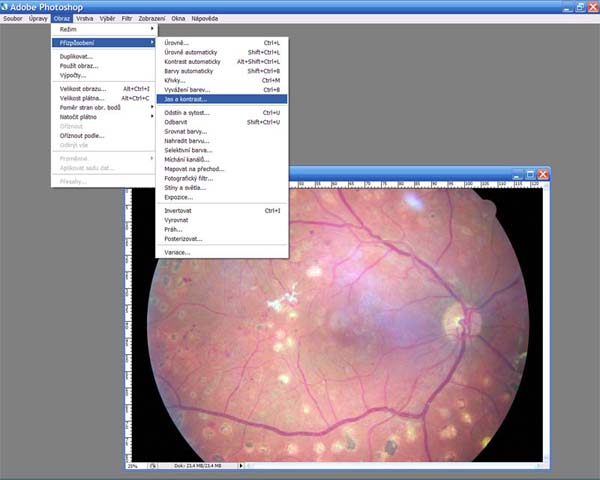Select Velikost obrazu in Obraz menu

(84, 89)
